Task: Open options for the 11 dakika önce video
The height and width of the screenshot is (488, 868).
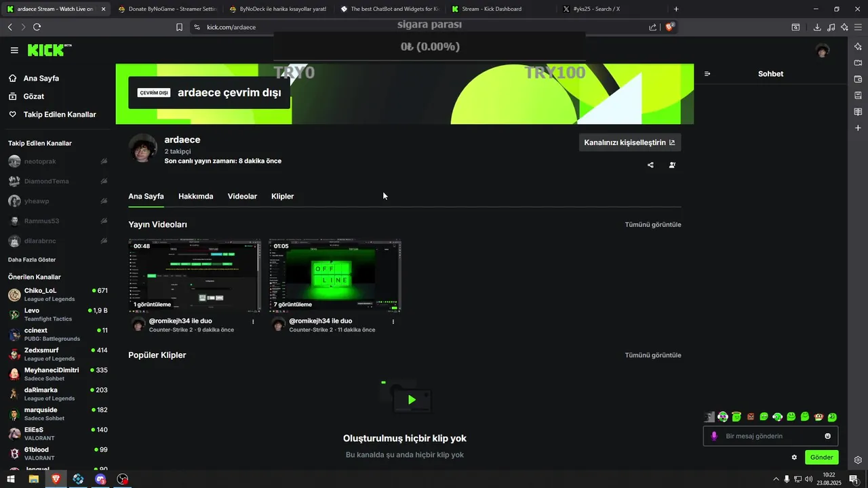Action: pos(393,321)
